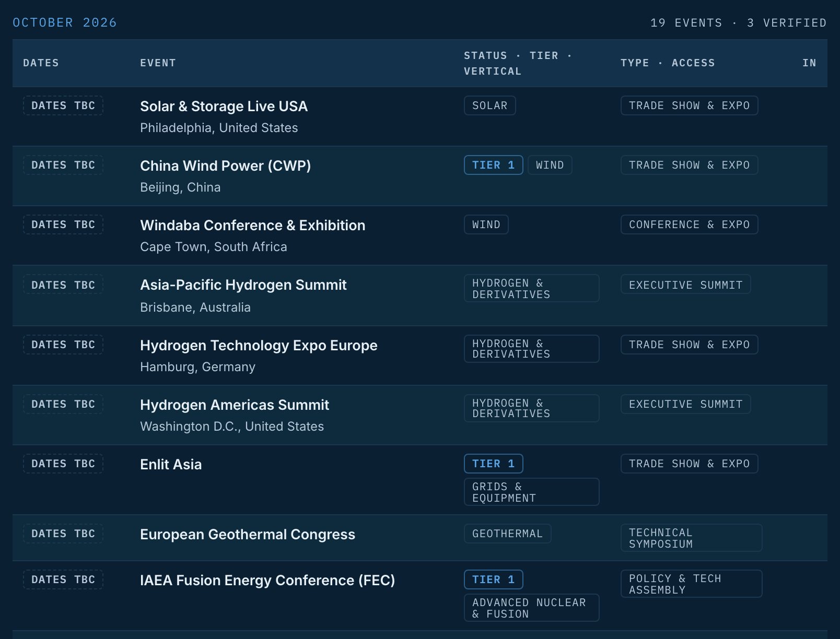Viewport: 840px width, 639px height.
Task: Click the CONFERENCE & EXPO type tag
Action: (x=690, y=224)
